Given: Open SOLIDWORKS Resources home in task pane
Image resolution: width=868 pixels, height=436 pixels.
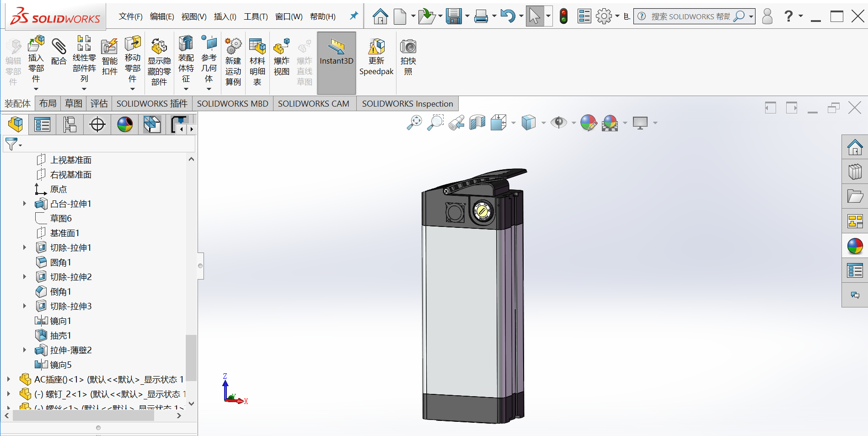Looking at the screenshot, I should [855, 147].
